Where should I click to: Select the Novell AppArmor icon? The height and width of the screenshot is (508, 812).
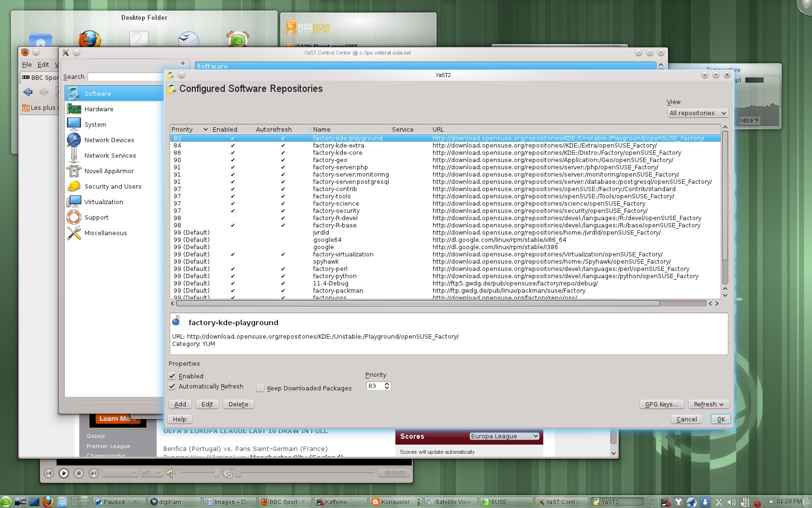(x=74, y=171)
